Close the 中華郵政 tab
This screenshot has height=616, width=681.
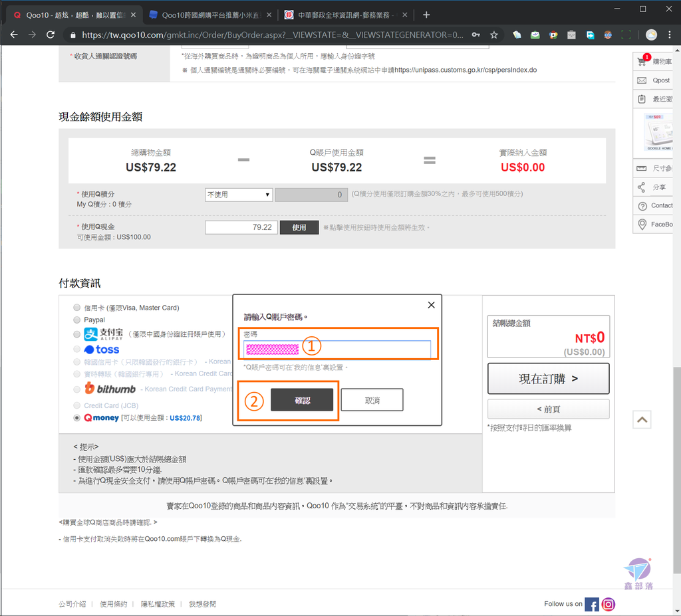click(x=405, y=15)
